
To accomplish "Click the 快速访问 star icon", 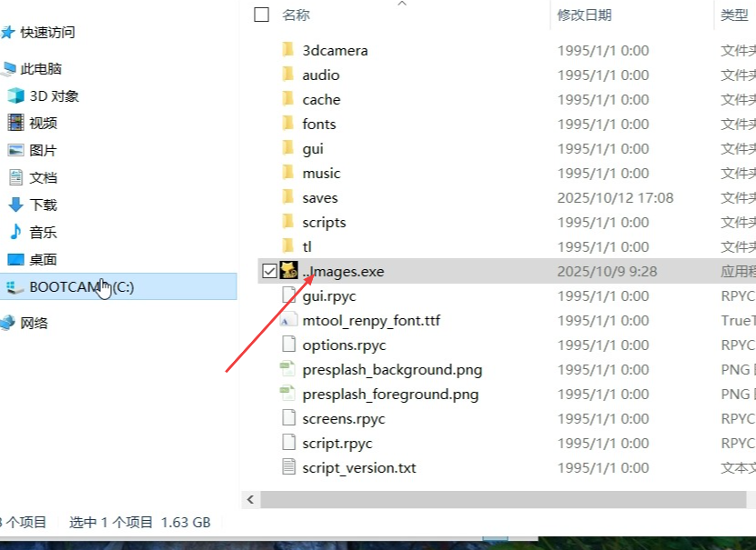I will pos(8,33).
